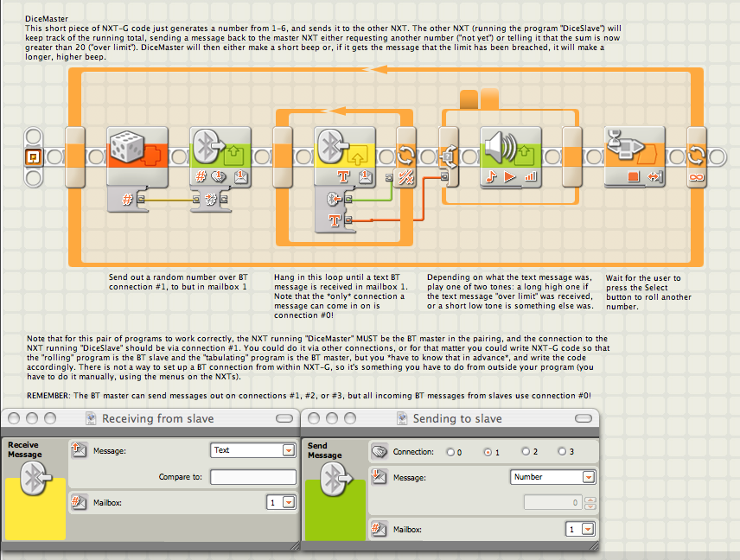Click the Sound speaker block
This screenshot has height=560, width=740.
click(511, 156)
